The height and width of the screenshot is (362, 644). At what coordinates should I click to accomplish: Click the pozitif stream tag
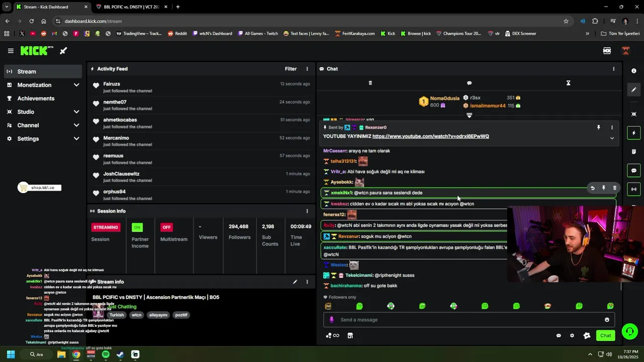(x=181, y=315)
